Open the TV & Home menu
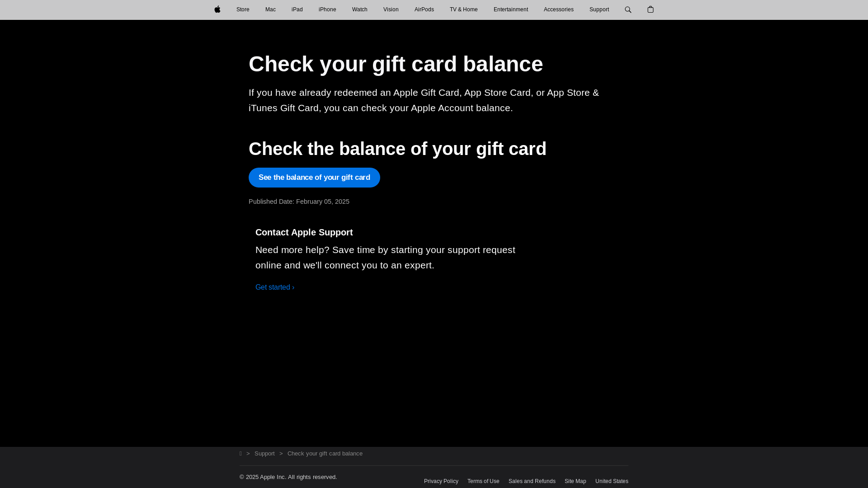868x488 pixels. 464,9
